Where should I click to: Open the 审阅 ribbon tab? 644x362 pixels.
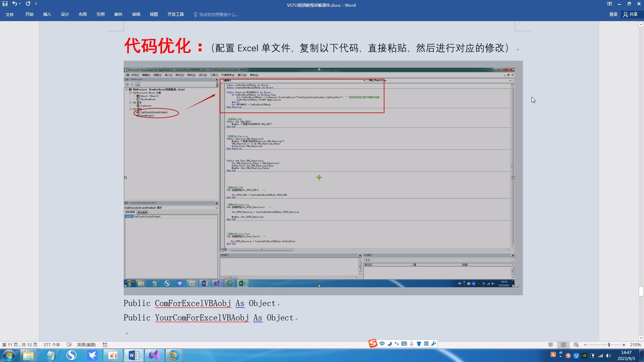tap(136, 14)
